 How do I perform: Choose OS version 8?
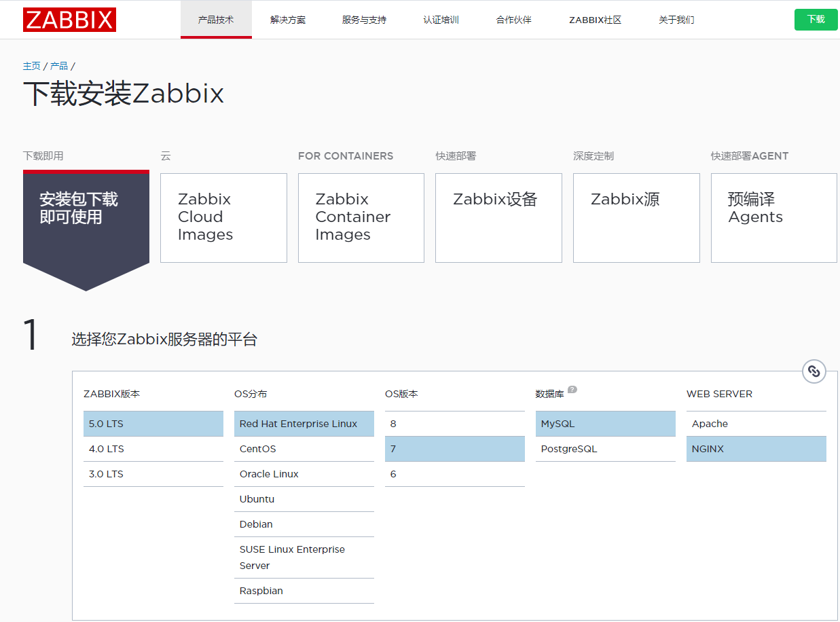[455, 424]
